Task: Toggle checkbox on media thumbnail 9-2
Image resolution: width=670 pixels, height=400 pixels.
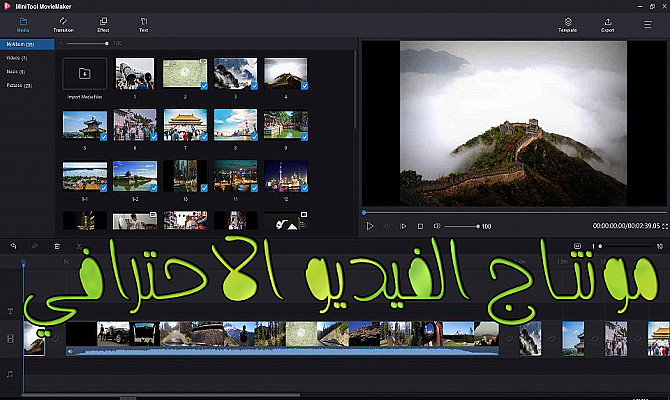Action: pos(154,188)
